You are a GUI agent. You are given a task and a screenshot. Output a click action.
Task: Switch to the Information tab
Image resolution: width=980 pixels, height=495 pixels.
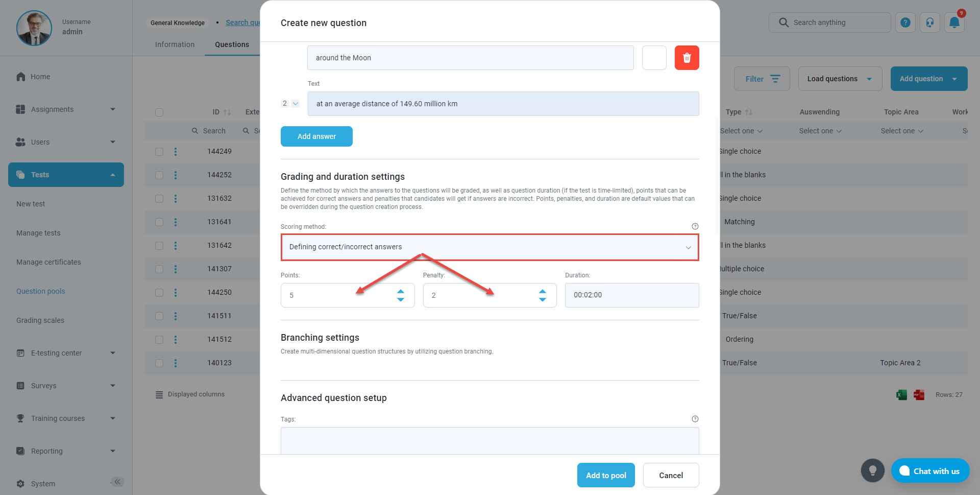175,44
